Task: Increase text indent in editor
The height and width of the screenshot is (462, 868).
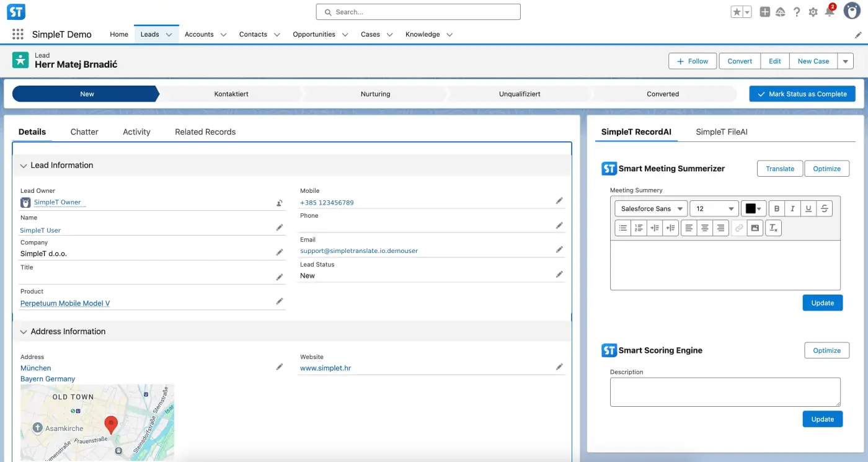Action: (655, 228)
